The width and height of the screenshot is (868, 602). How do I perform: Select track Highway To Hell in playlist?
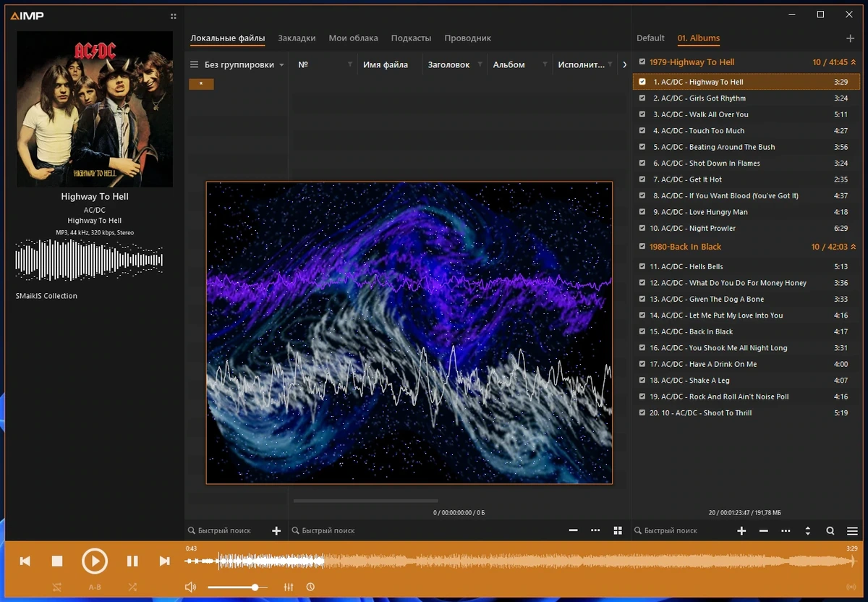[746, 82]
